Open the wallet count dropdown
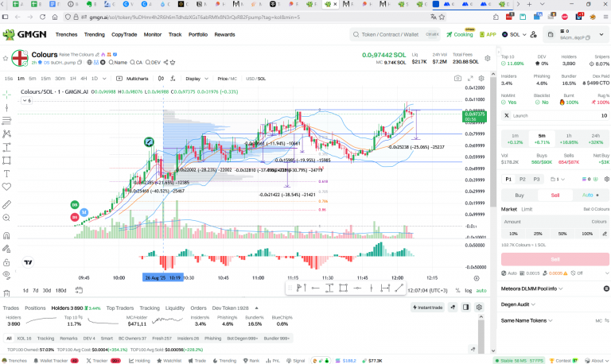The image size is (611, 364). pos(558,179)
